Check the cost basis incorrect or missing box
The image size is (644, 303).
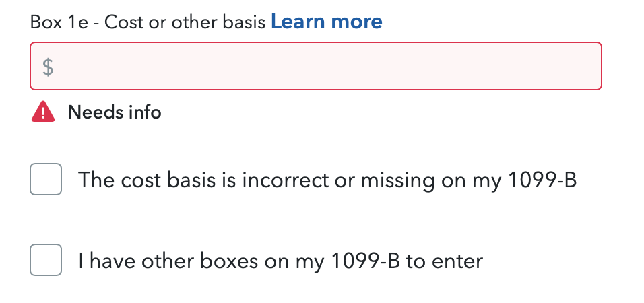tap(46, 179)
